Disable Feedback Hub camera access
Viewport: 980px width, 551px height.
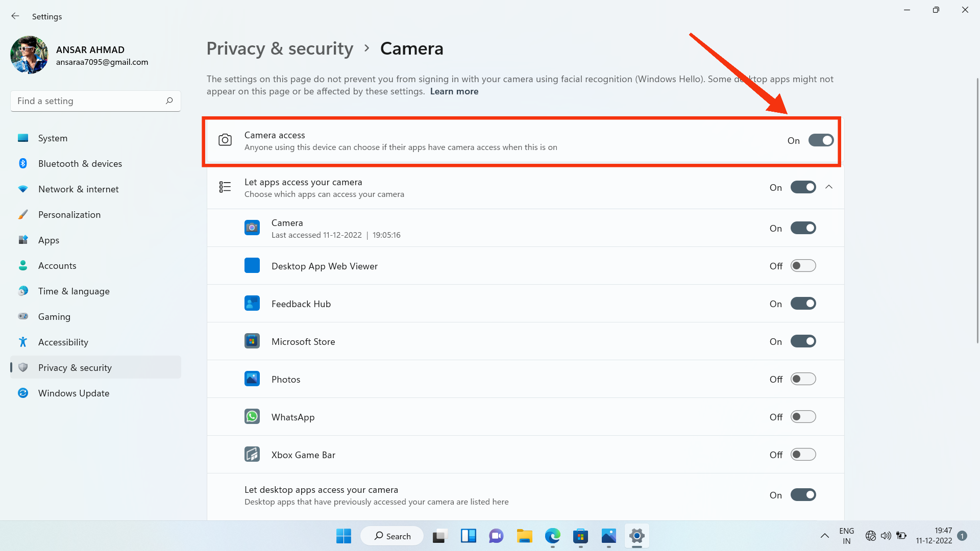click(x=803, y=303)
